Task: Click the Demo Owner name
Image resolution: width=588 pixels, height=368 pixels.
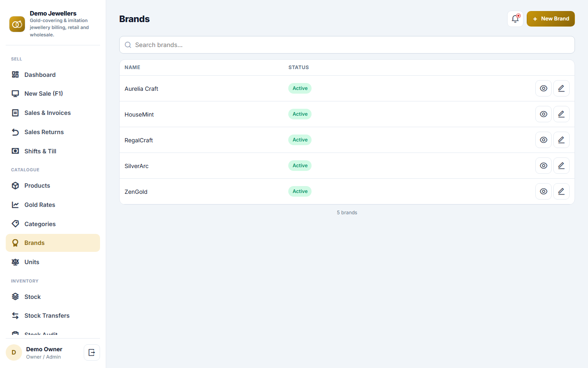Action: [x=44, y=349]
